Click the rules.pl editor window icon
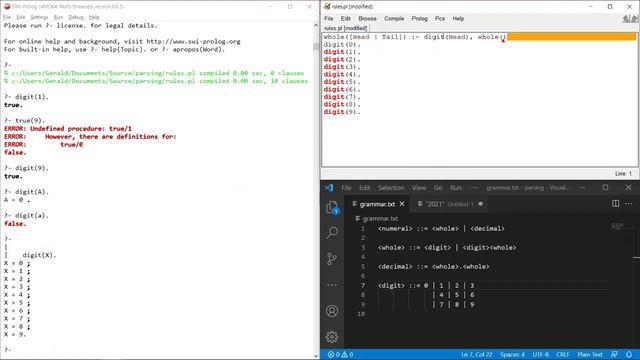The height and width of the screenshot is (360, 640). coord(327,7)
